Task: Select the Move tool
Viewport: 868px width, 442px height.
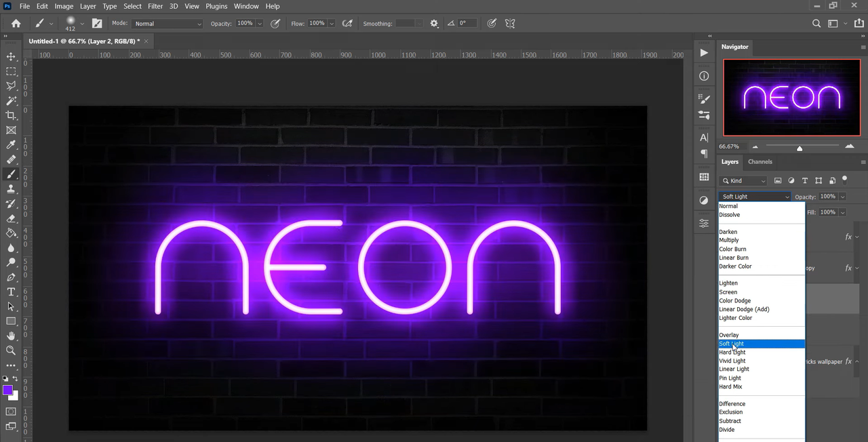Action: (11, 56)
